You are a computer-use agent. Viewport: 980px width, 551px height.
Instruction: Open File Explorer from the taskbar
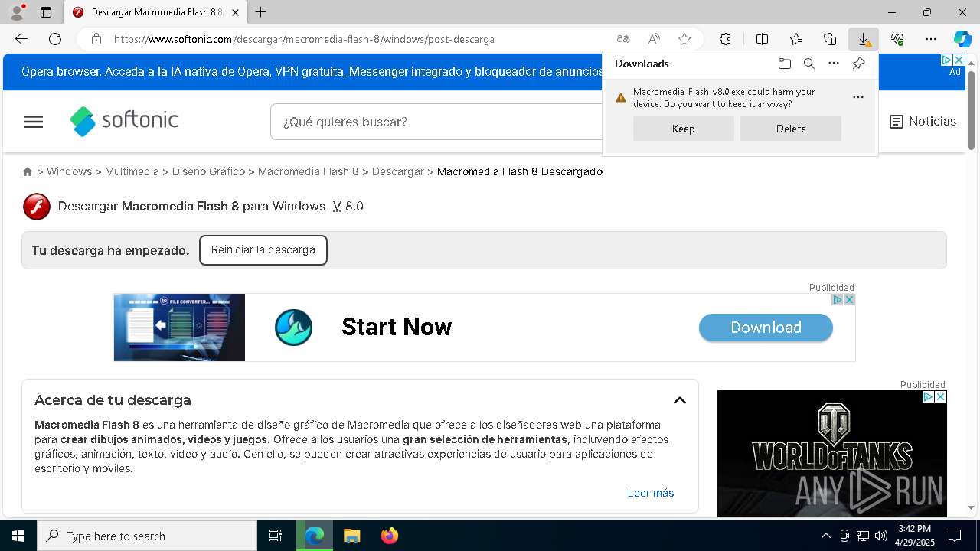click(351, 536)
